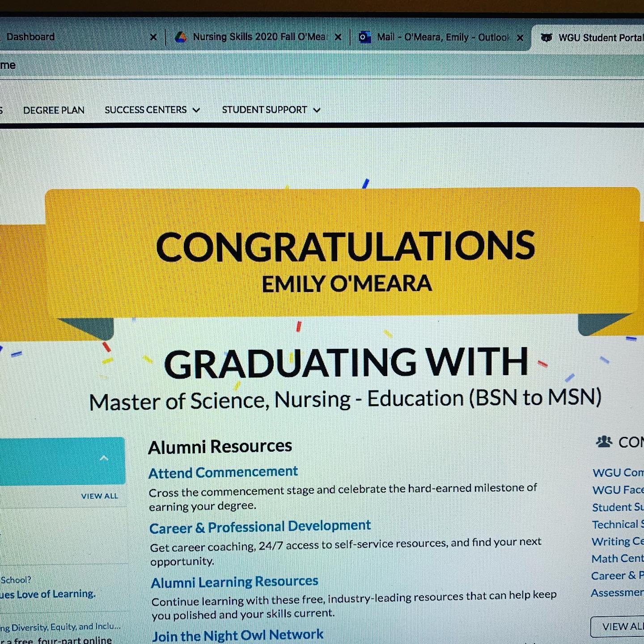The width and height of the screenshot is (644, 644).
Task: Click the Emily O'Meara name banner
Action: [x=347, y=284]
